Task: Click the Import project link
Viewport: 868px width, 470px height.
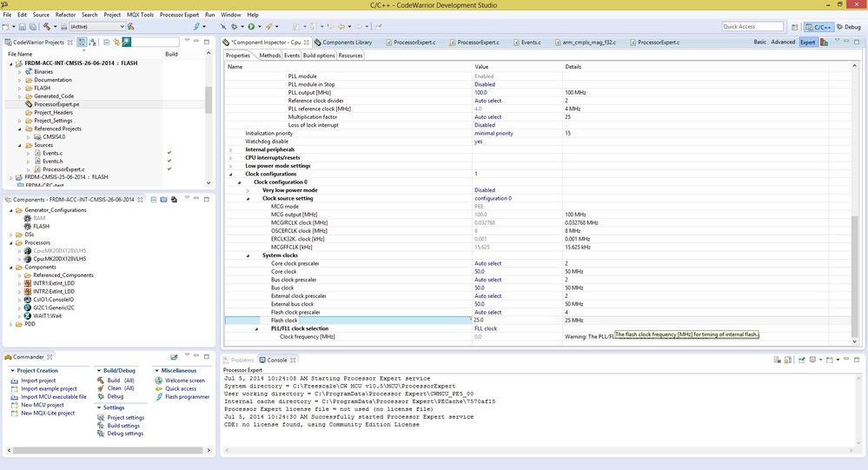Action: [37, 381]
